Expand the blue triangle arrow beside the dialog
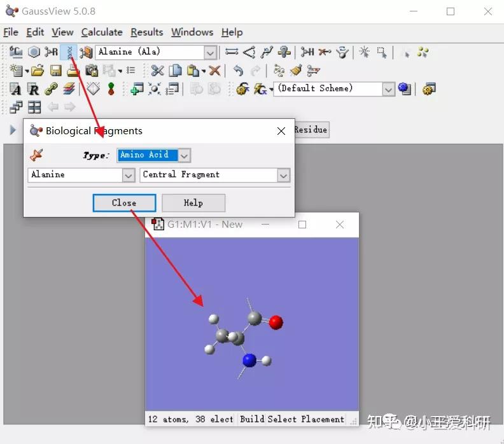Viewport: 504px width, 444px height. (x=13, y=130)
